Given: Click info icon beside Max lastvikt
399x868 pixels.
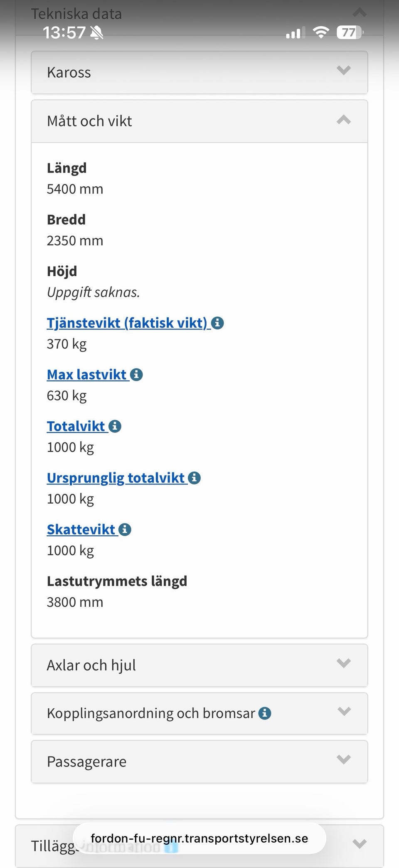Looking at the screenshot, I should click(x=136, y=375).
